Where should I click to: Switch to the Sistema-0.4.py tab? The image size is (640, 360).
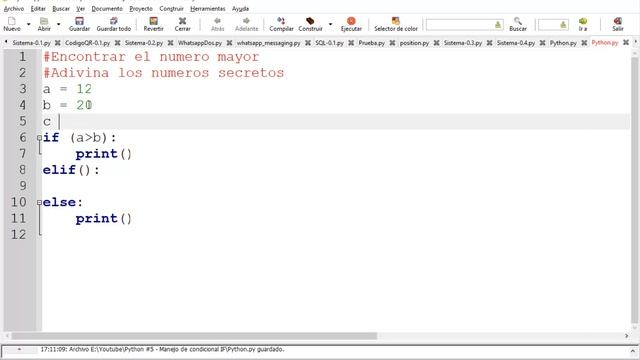click(x=516, y=43)
